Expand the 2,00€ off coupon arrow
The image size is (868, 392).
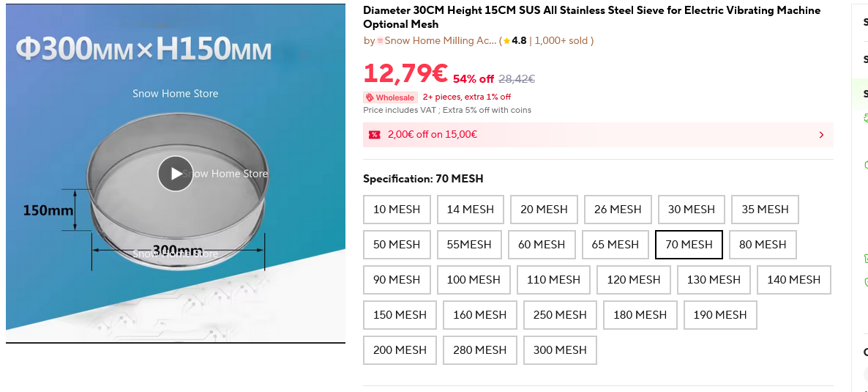(x=821, y=135)
